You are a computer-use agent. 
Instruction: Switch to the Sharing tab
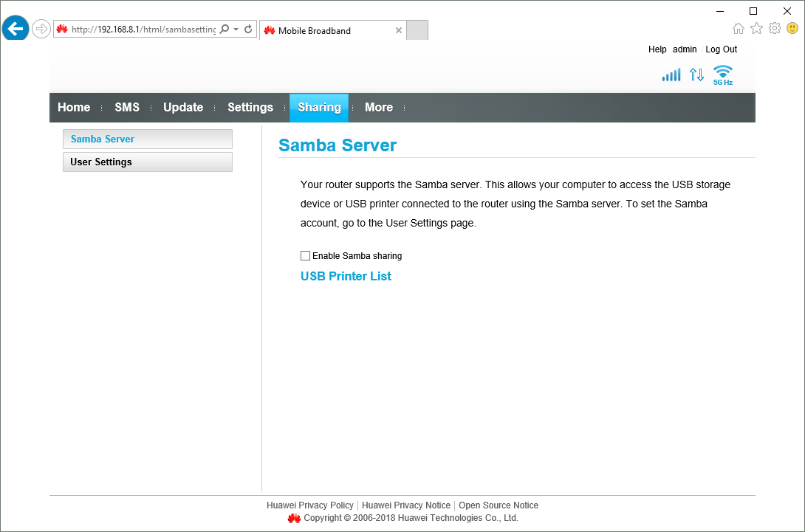[318, 107]
